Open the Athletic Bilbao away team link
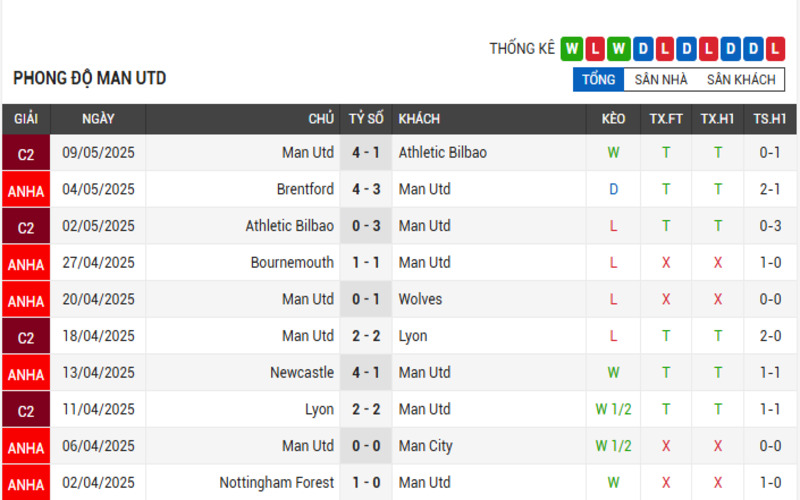This screenshot has height=500, width=800. (x=442, y=153)
